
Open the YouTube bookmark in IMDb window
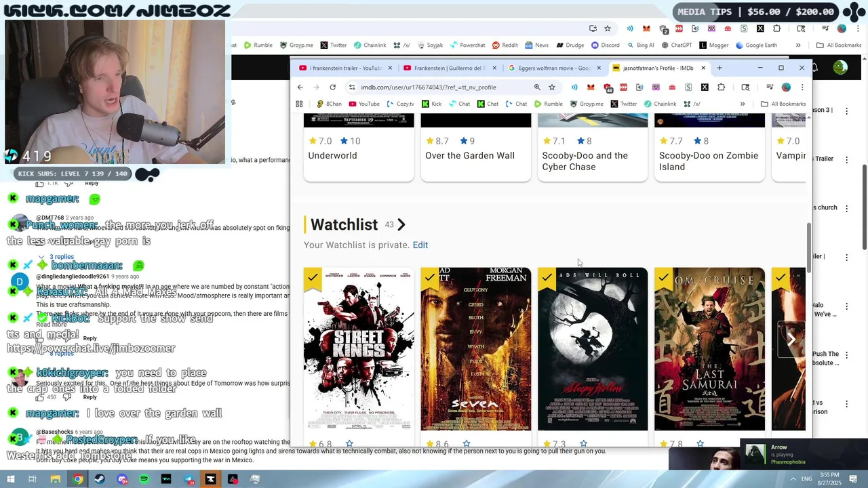(364, 104)
